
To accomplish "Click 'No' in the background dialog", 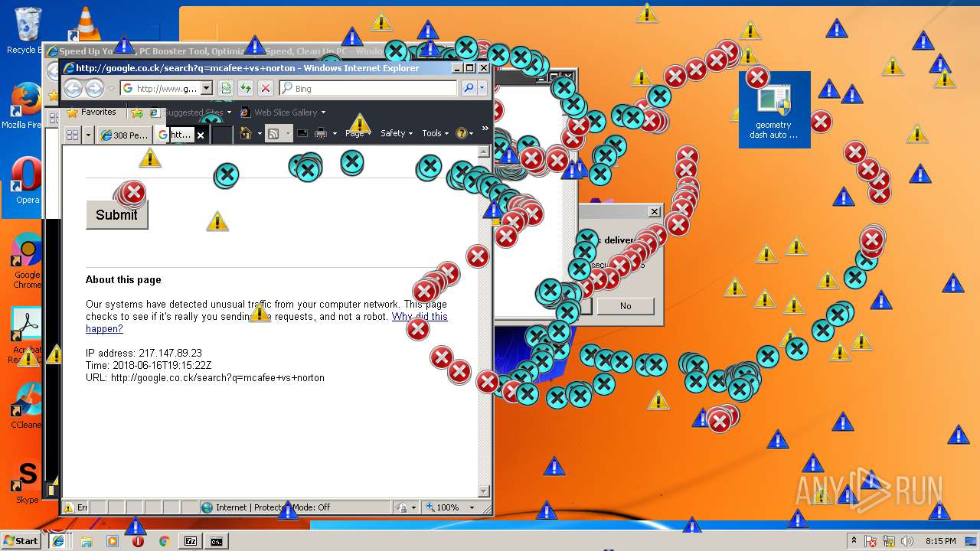I will click(626, 306).
